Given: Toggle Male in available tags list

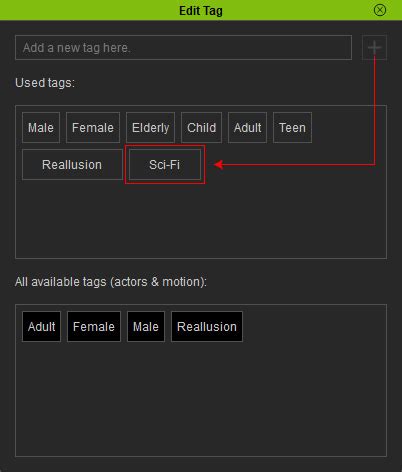Looking at the screenshot, I should tap(146, 327).
